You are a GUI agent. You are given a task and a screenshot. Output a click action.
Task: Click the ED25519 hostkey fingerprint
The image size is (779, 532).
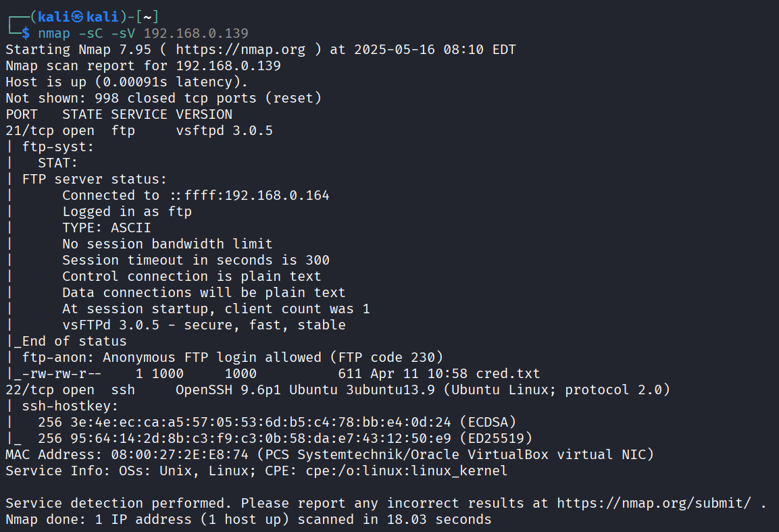coord(260,439)
